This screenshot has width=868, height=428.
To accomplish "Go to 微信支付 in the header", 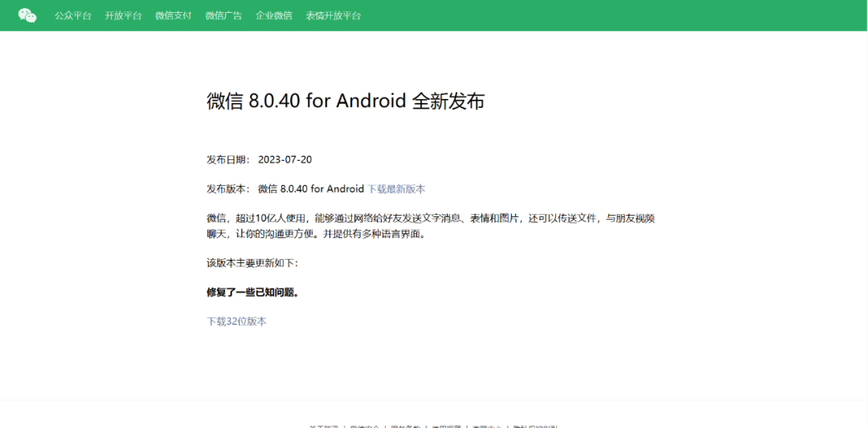I will (x=174, y=15).
